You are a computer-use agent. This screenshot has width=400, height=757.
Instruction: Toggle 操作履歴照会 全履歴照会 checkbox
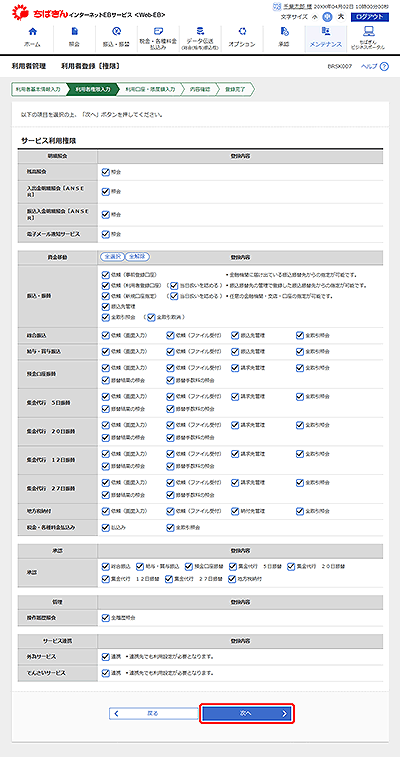[106, 617]
